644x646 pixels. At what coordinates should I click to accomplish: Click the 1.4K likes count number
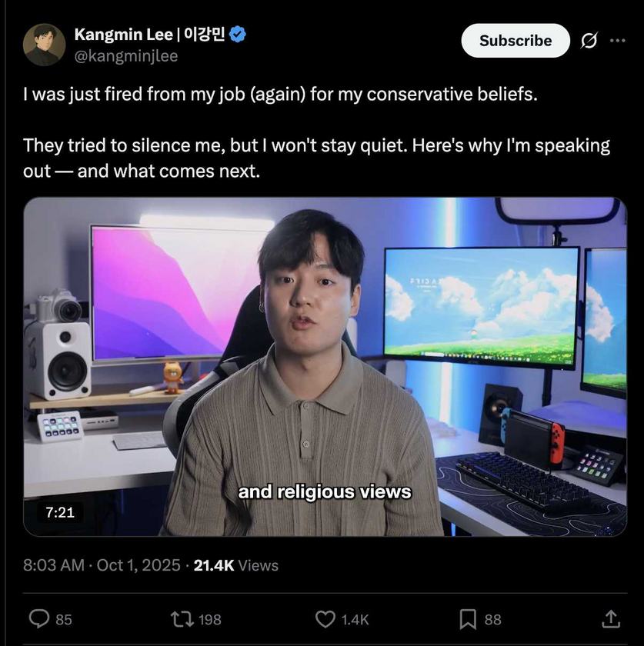pos(355,619)
